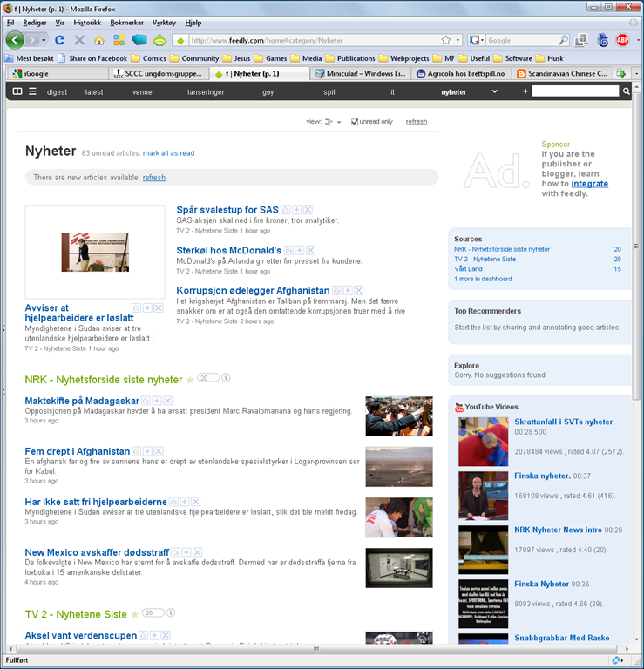Image resolution: width=644 pixels, height=669 pixels.
Task: Open 'Sterkøl hos McDonald's' article
Action: 228,251
